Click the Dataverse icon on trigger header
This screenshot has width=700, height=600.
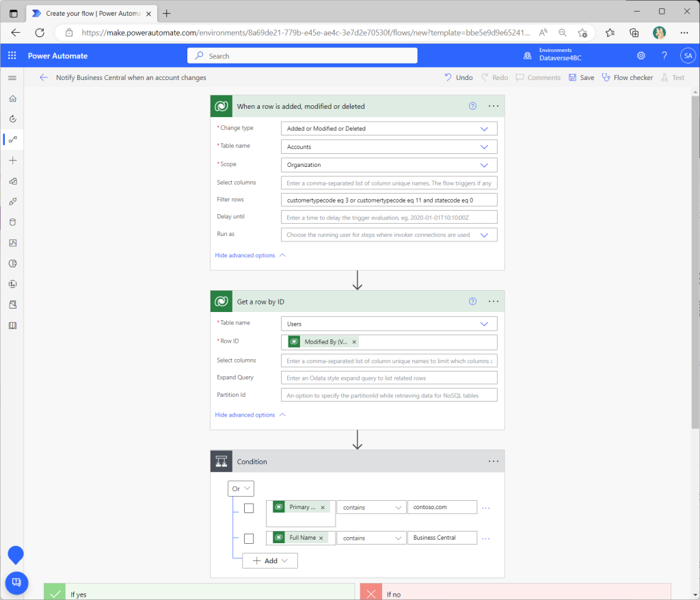click(221, 106)
